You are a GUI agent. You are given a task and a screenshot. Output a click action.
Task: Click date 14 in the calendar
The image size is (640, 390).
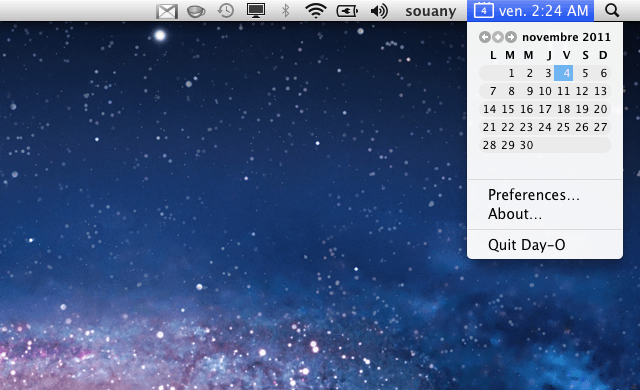(x=489, y=109)
